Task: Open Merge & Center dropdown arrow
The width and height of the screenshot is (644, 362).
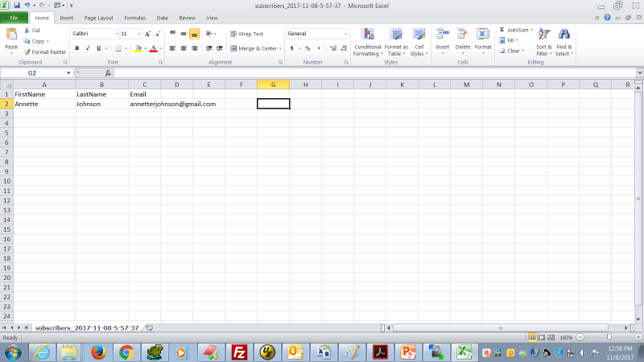Action: (x=280, y=48)
